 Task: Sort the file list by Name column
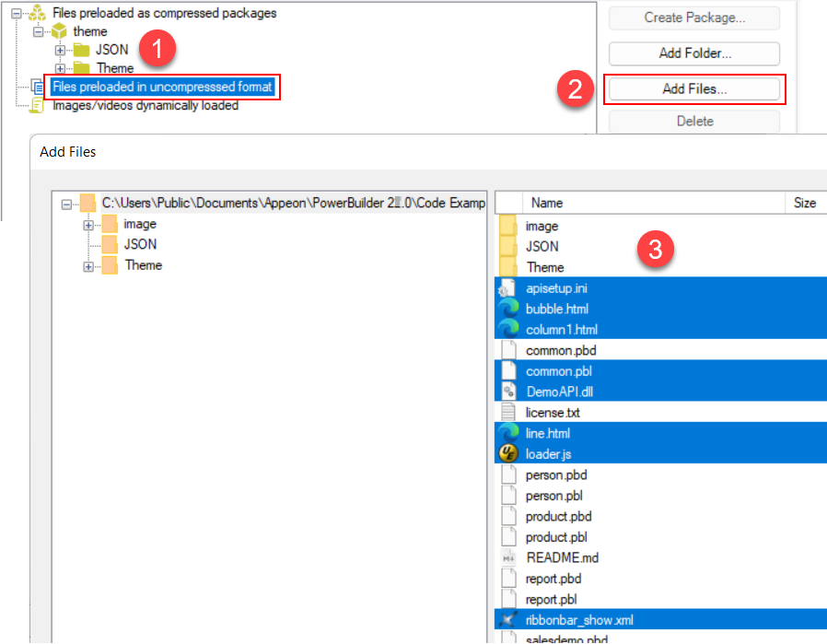tap(656, 203)
